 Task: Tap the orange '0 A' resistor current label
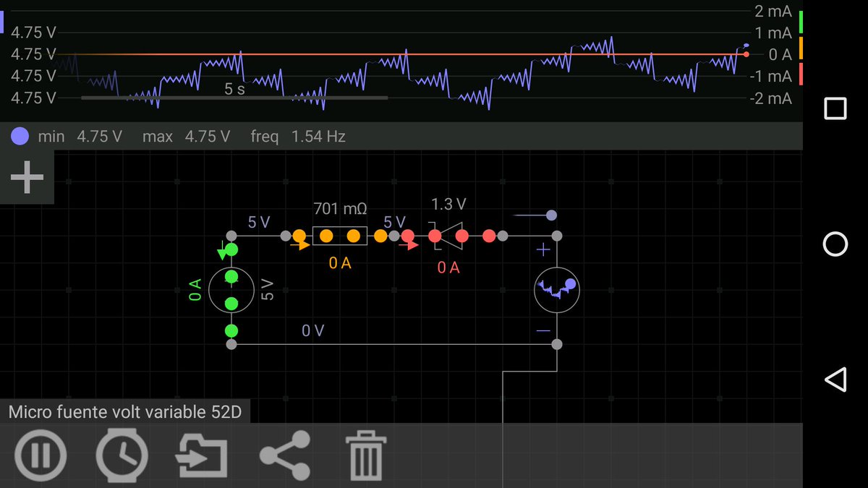click(x=340, y=264)
